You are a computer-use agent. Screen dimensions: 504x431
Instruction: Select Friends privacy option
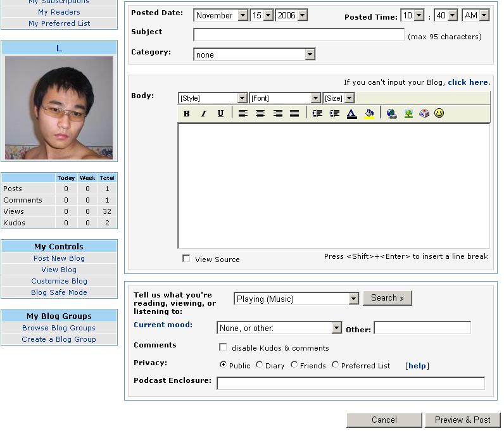coord(294,365)
